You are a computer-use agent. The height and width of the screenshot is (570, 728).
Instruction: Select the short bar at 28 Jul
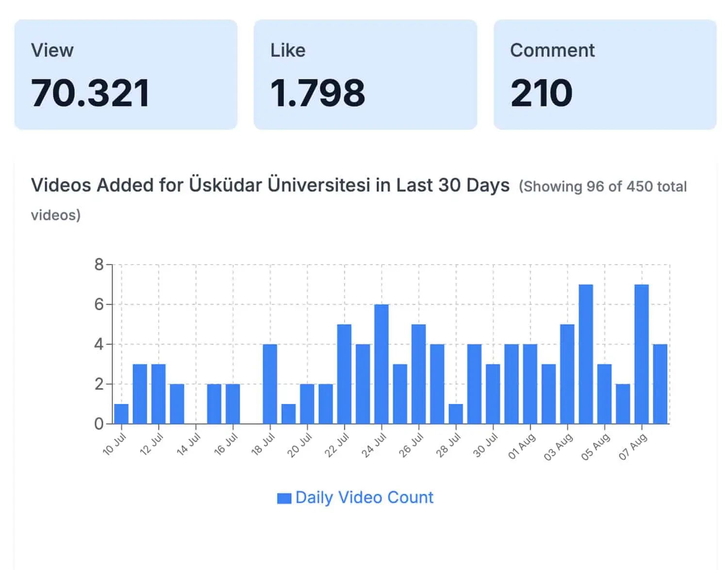pos(456,414)
